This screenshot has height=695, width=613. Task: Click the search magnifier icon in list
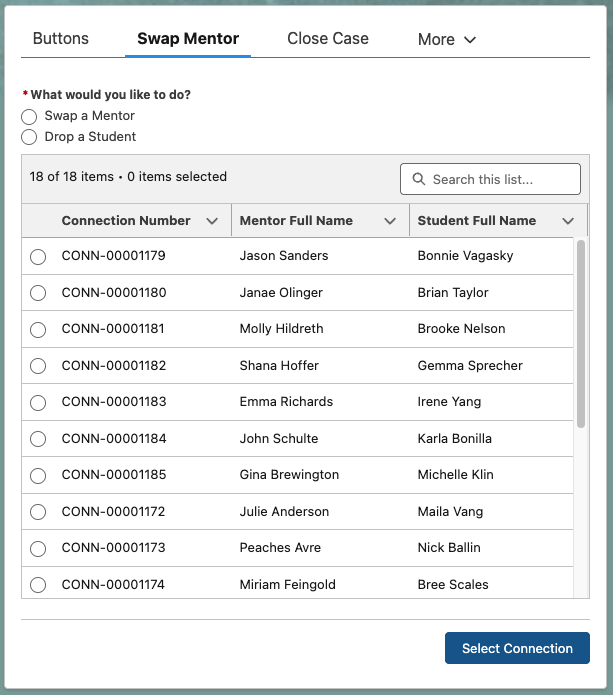point(418,180)
